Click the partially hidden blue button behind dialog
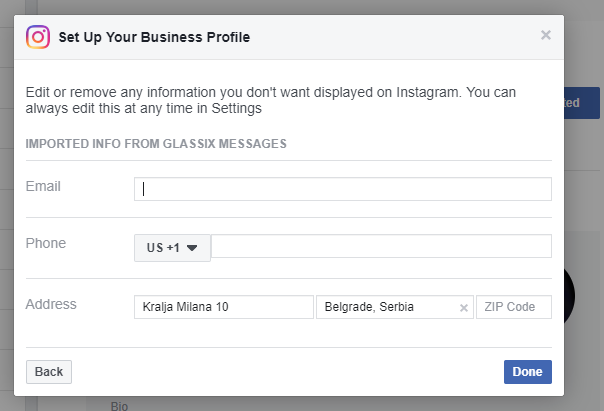Image resolution: width=604 pixels, height=411 pixels. (581, 103)
